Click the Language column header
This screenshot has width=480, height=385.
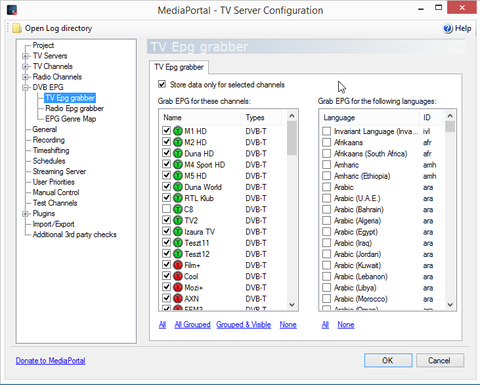click(x=369, y=118)
